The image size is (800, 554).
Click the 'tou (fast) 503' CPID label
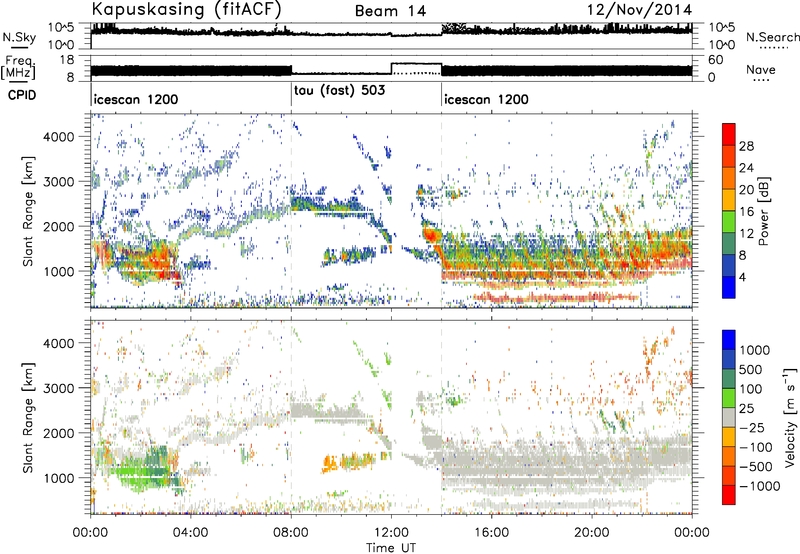pos(339,91)
